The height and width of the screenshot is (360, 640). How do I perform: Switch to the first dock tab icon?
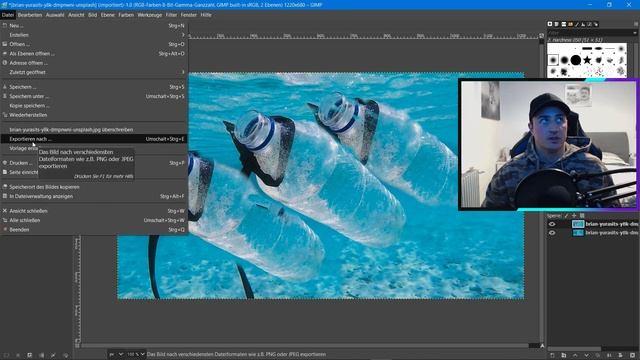[550, 24]
